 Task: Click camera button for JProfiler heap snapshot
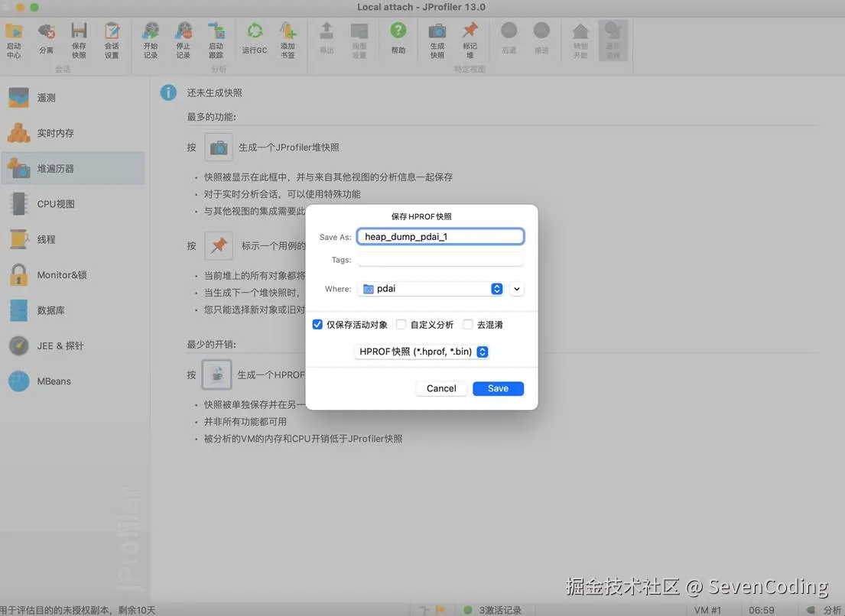pos(219,147)
